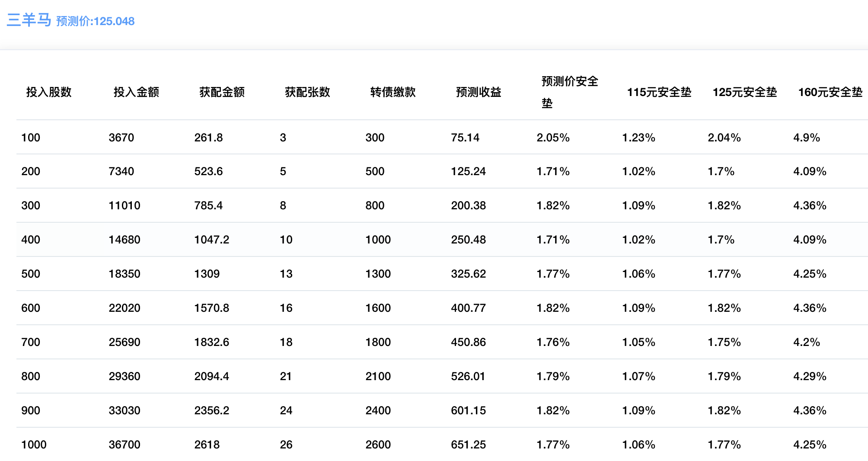Click the 三羊马 title link
Screen dimensions: 868x461
[29, 20]
